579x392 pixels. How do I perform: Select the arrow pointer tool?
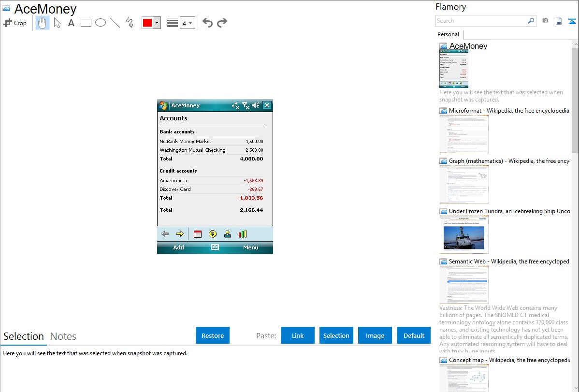[57, 23]
